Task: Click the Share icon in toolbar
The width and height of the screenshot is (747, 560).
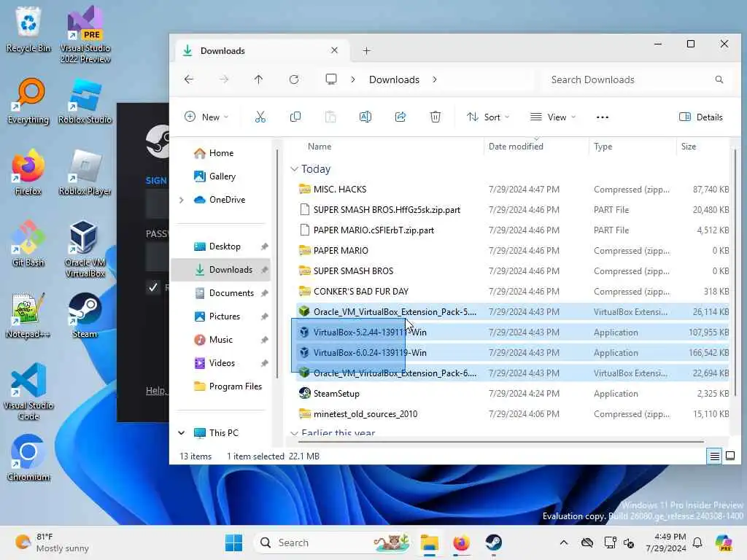Action: pos(400,117)
